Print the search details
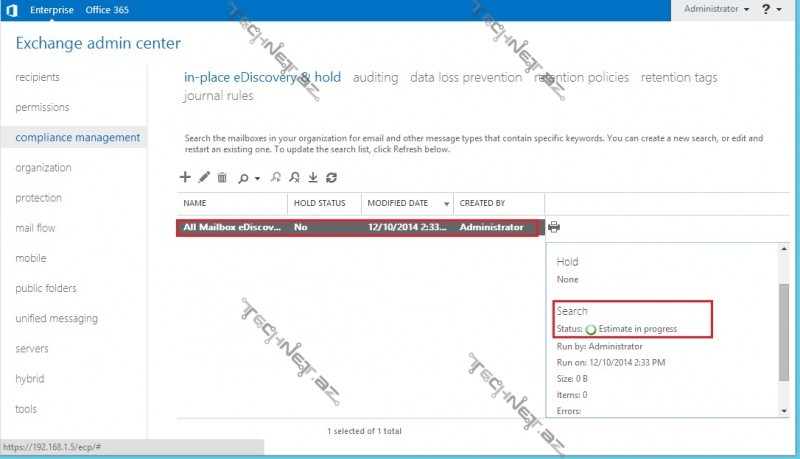 pyautogui.click(x=554, y=227)
